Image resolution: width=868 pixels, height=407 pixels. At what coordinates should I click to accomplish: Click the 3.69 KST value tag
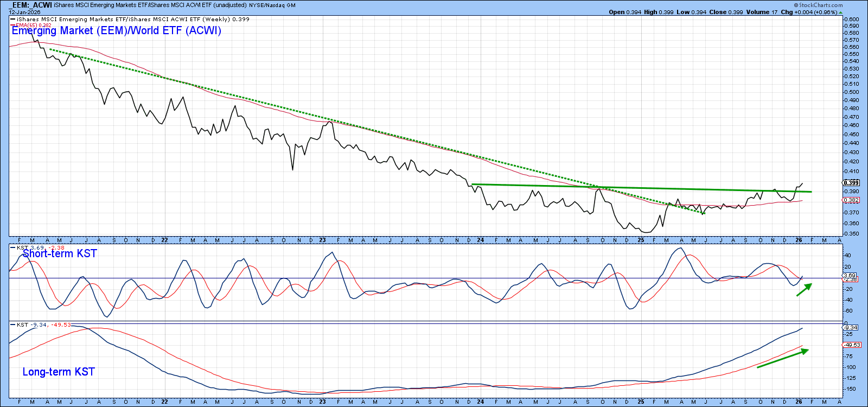point(850,276)
